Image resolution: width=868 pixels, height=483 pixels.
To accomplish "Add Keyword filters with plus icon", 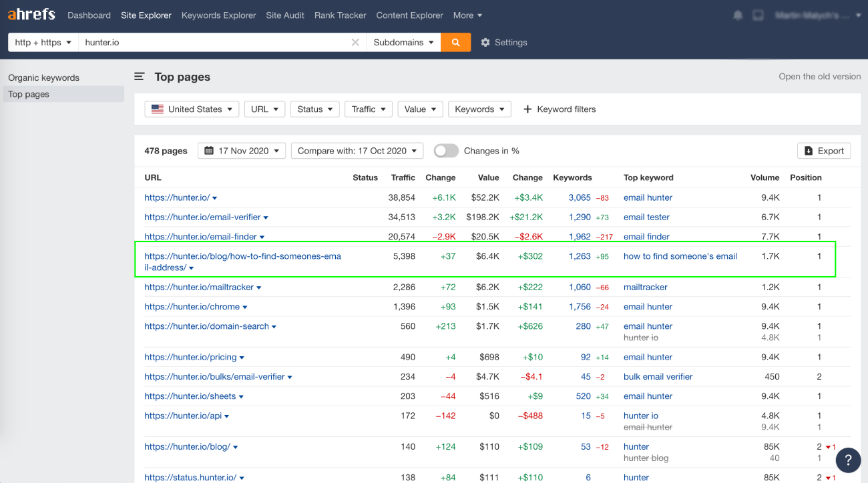I will click(x=559, y=109).
